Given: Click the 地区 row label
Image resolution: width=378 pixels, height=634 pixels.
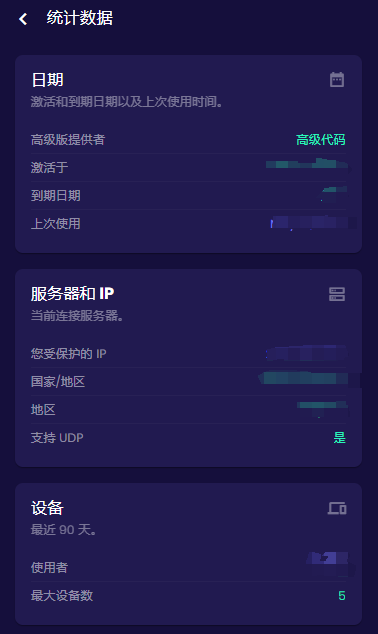Looking at the screenshot, I should coord(43,410).
